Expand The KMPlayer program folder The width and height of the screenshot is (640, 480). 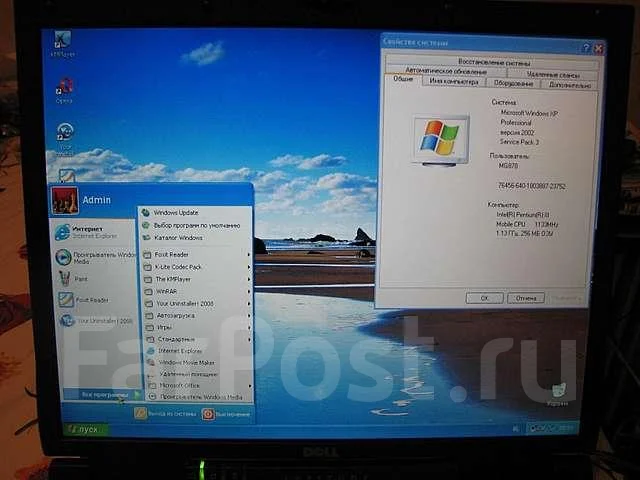tap(197, 279)
